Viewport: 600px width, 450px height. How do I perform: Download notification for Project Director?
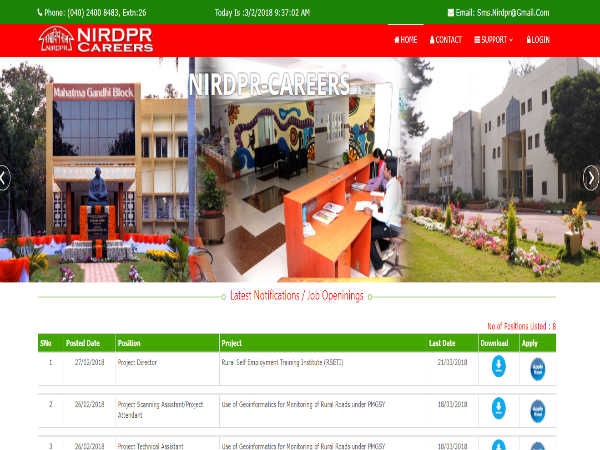click(x=499, y=366)
